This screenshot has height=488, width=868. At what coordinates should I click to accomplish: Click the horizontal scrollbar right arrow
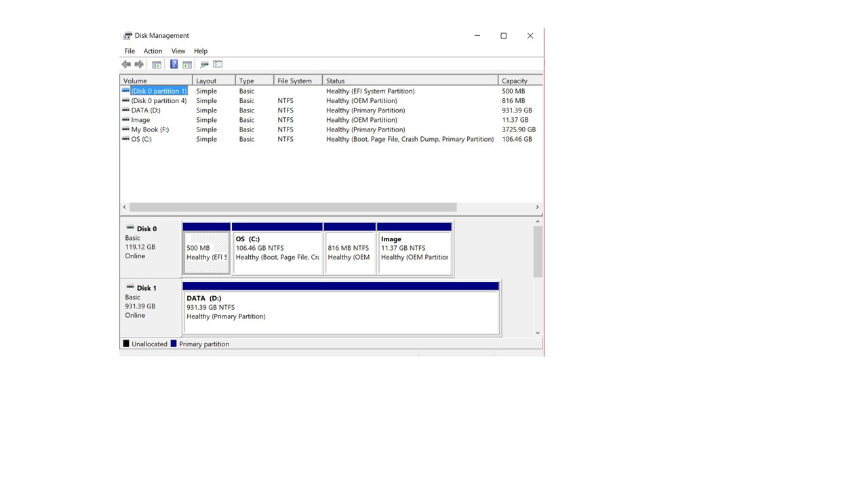point(537,207)
